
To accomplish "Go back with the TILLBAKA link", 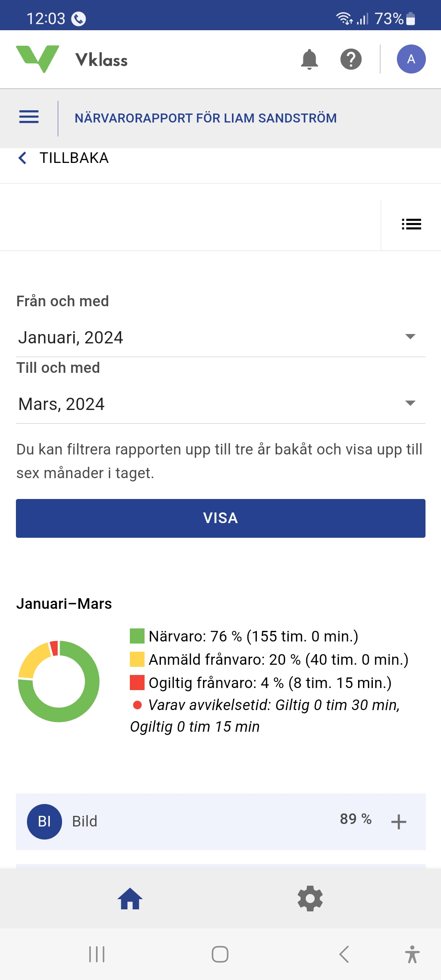I will click(64, 158).
